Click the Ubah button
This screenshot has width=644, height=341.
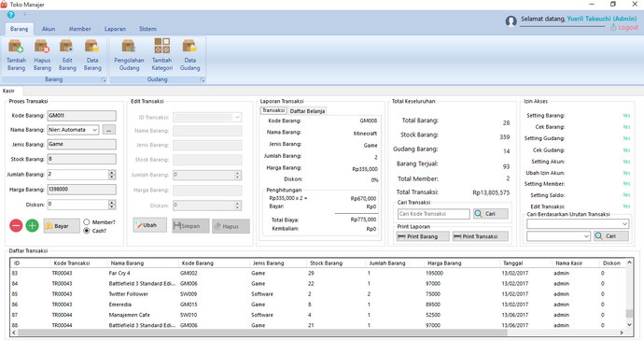click(x=150, y=225)
